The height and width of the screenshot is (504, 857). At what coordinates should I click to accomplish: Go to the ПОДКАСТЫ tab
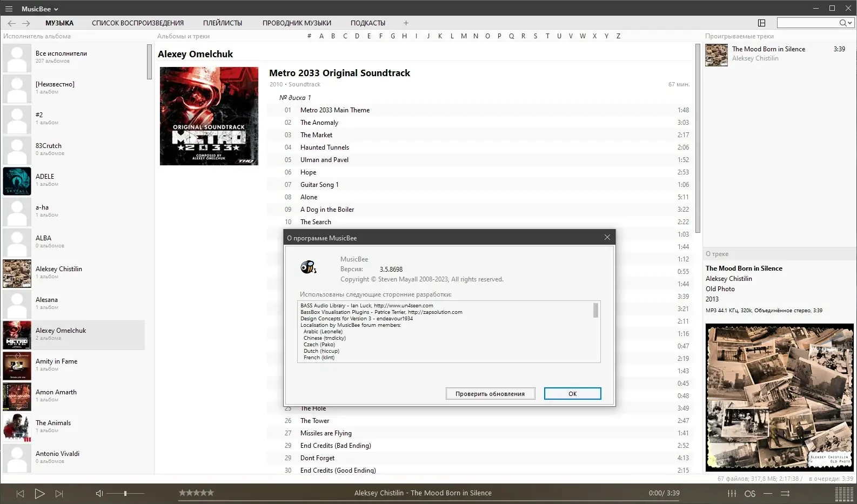pyautogui.click(x=368, y=23)
